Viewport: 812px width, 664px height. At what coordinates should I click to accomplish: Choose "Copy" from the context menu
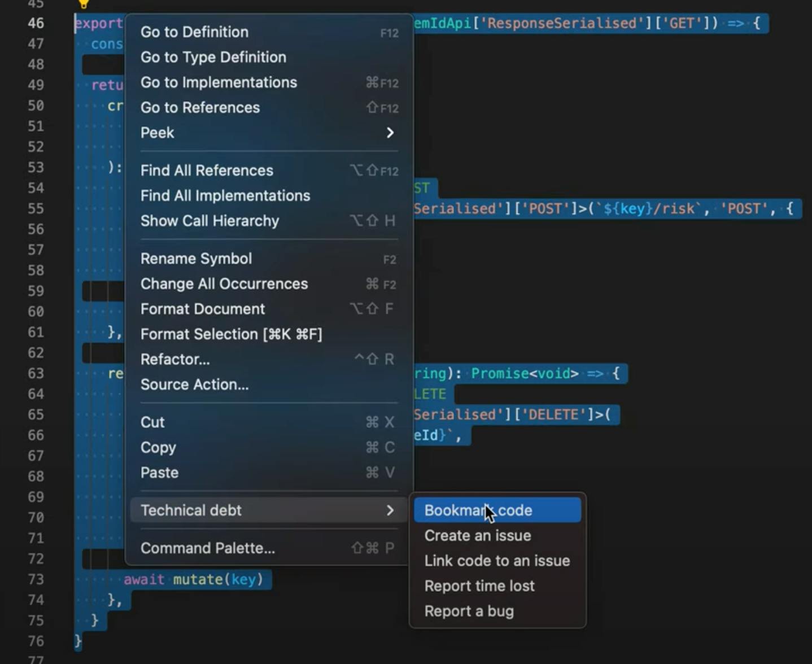click(x=158, y=447)
